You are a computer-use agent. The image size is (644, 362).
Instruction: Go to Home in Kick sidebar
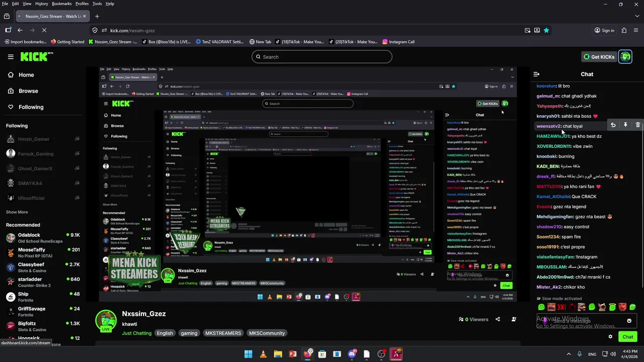click(x=21, y=75)
